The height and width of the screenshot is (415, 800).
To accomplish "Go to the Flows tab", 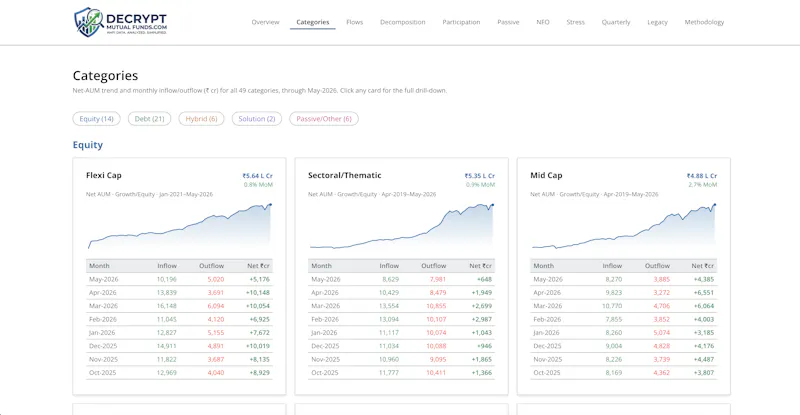I will pos(355,22).
